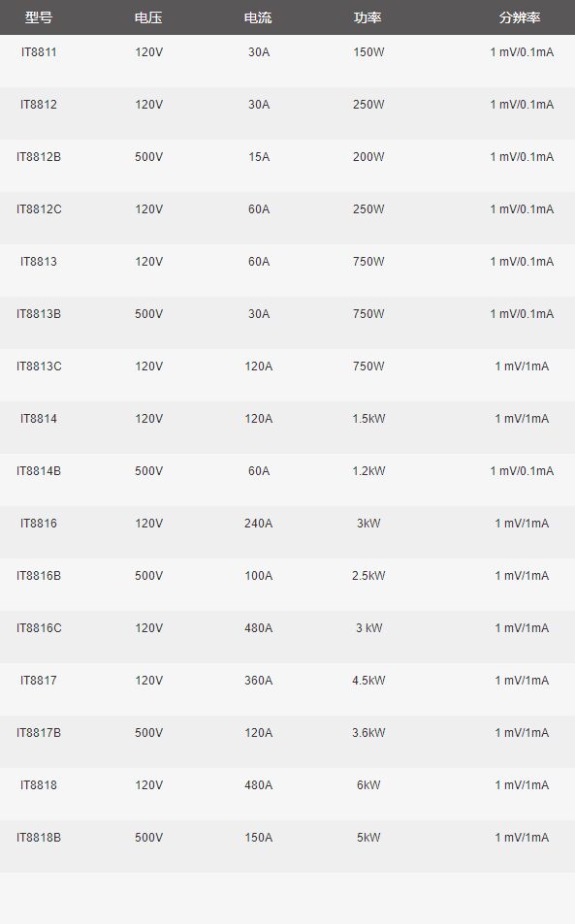Click the IT8816 model name
The width and height of the screenshot is (575, 924).
click(39, 524)
